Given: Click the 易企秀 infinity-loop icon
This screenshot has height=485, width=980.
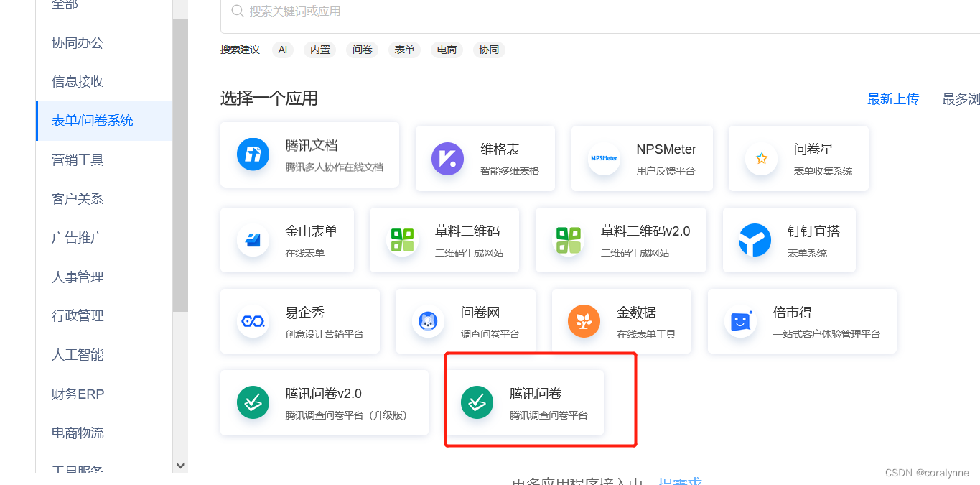Looking at the screenshot, I should (x=253, y=321).
